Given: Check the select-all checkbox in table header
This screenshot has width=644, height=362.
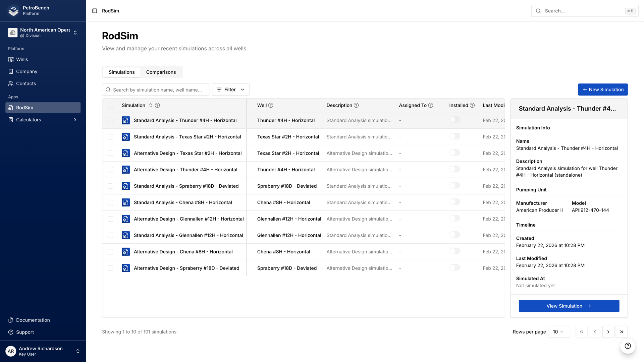Looking at the screenshot, I should [111, 105].
